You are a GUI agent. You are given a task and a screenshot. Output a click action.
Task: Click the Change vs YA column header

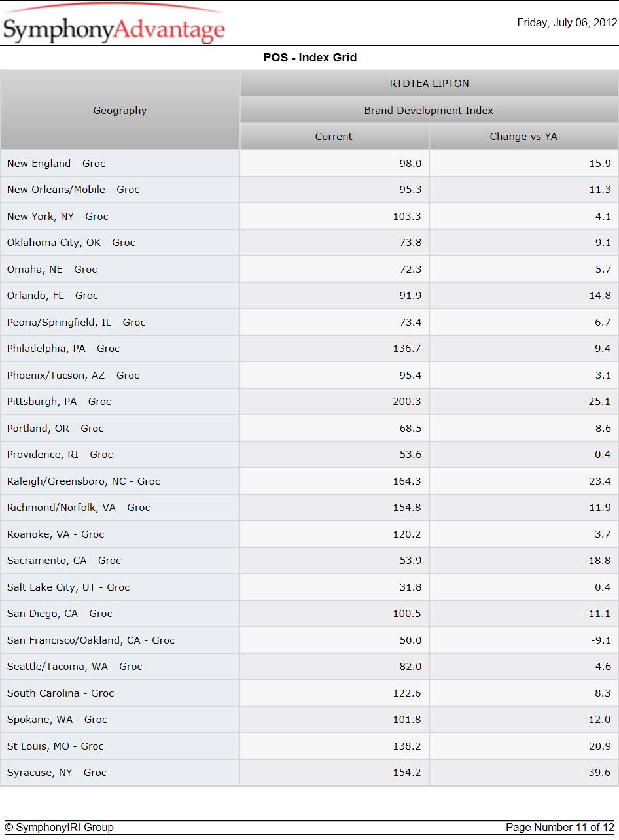pyautogui.click(x=524, y=136)
